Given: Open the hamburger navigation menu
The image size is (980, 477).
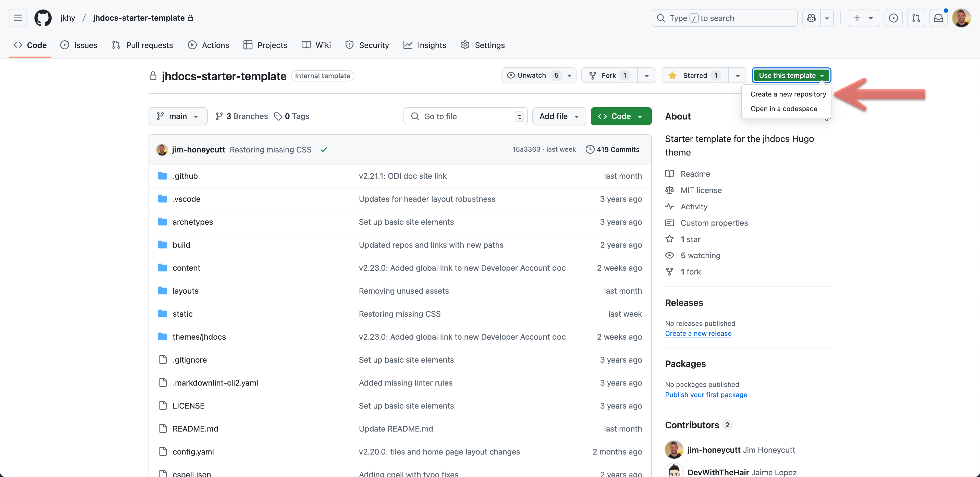Looking at the screenshot, I should coord(18,18).
